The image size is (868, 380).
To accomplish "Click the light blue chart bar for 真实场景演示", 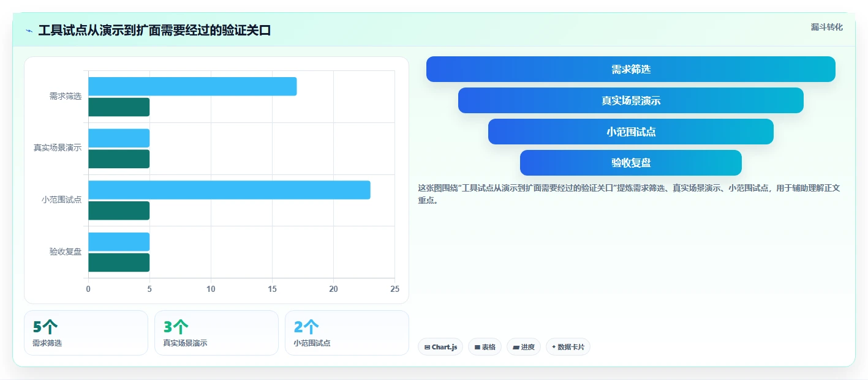I will pos(119,138).
